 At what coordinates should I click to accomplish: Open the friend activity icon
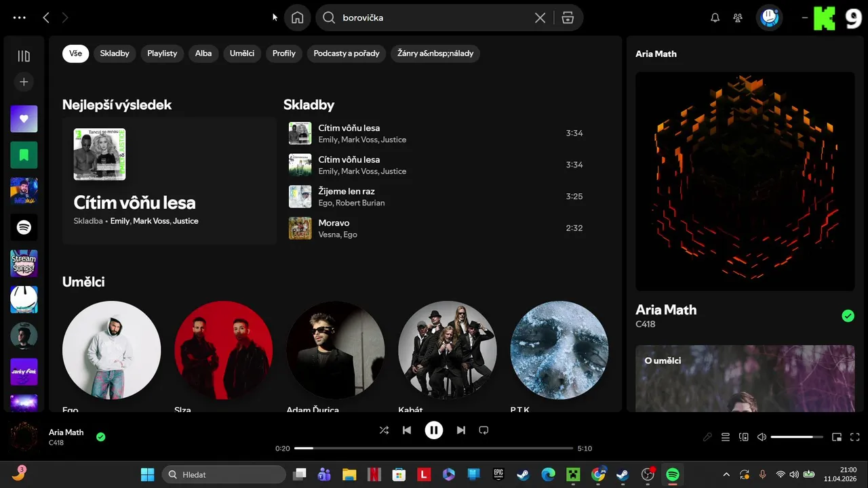pyautogui.click(x=738, y=18)
